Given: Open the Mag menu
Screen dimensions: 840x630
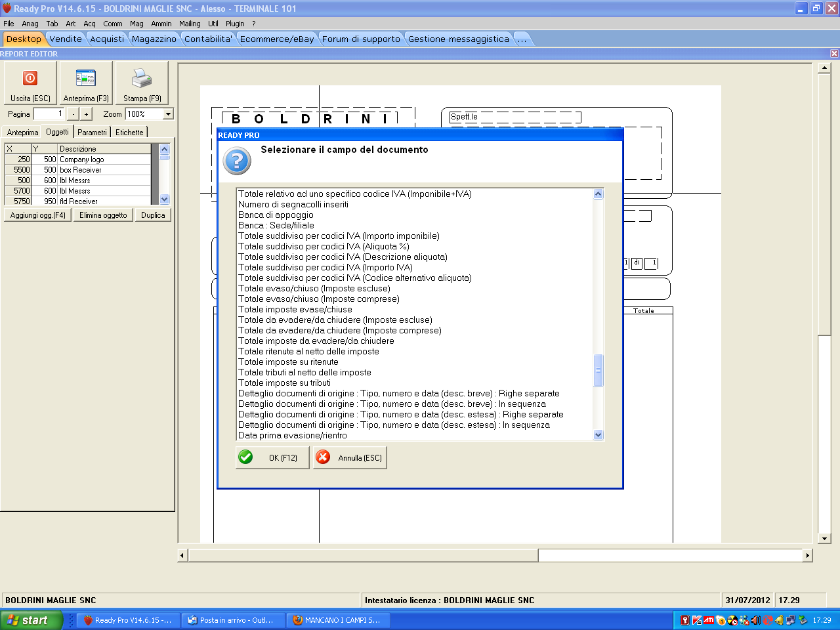Looking at the screenshot, I should pos(136,24).
